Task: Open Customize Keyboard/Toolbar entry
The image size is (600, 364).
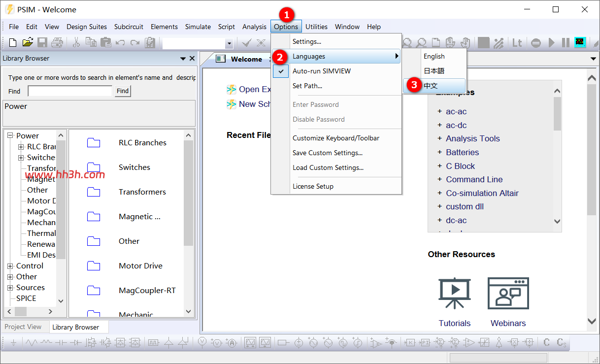Action: (x=336, y=138)
